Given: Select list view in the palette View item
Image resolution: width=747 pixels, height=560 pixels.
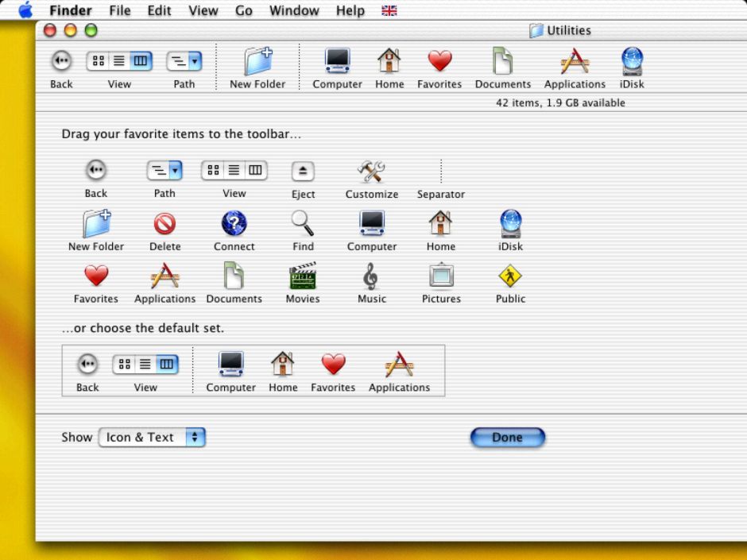Looking at the screenshot, I should pos(234,170).
